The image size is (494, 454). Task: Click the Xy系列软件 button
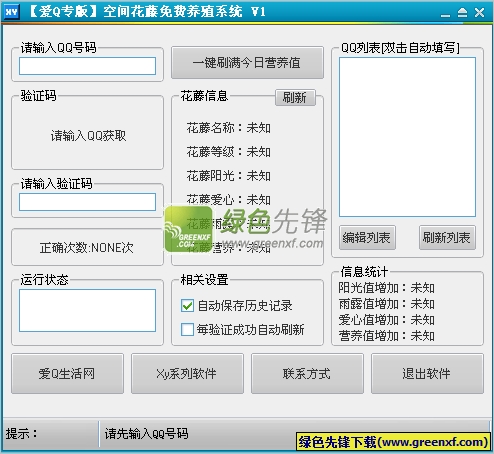pos(187,374)
